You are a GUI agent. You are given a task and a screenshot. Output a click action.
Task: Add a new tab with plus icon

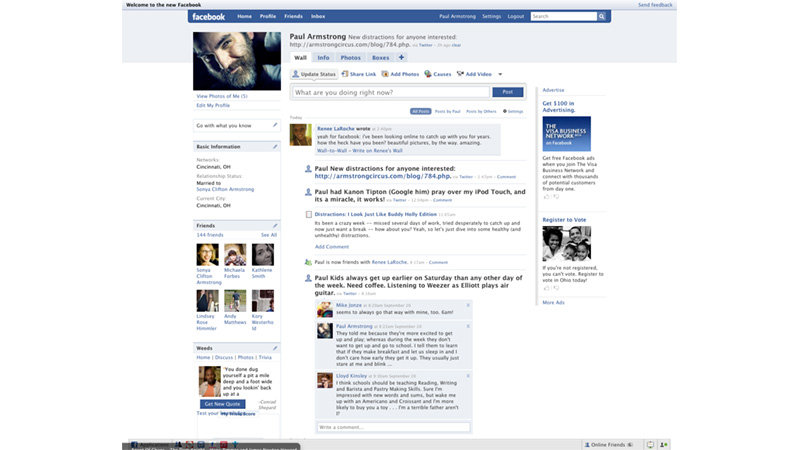click(401, 57)
